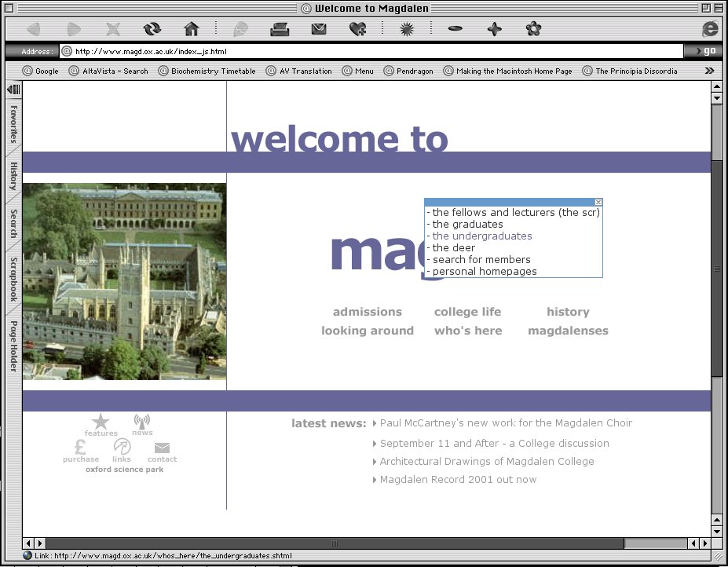The height and width of the screenshot is (567, 728).
Task: Click the aerial Magdalen College photo
Action: [x=124, y=281]
